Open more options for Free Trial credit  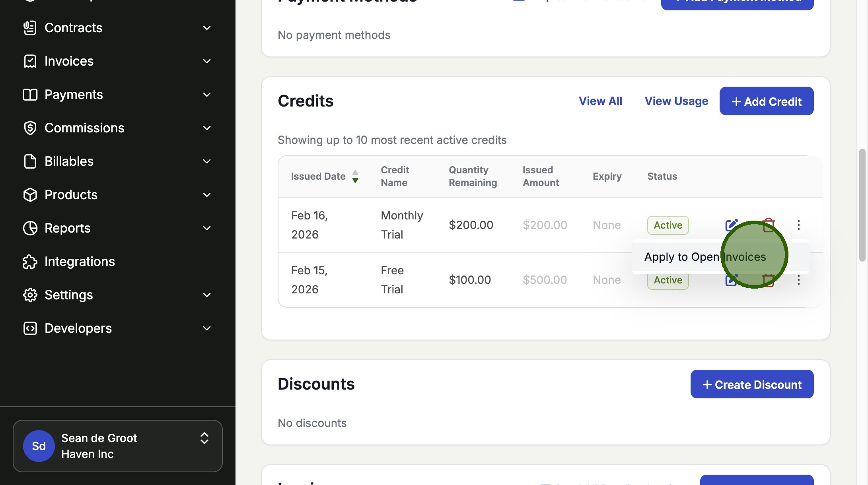[798, 280]
